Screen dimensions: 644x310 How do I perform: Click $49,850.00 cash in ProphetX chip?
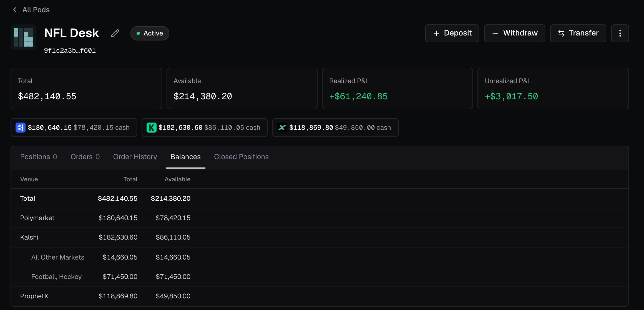tap(363, 128)
